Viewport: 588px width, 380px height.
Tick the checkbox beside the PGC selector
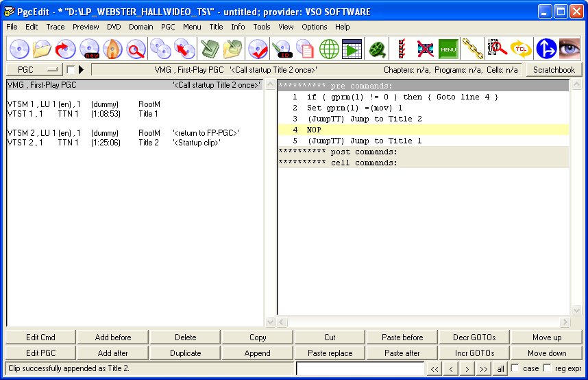pos(71,70)
